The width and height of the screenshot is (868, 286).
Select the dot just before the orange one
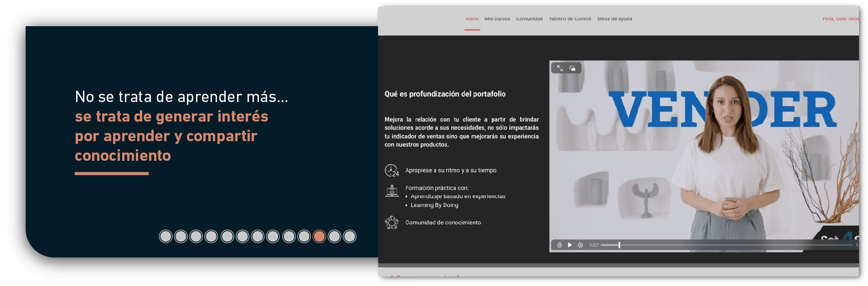[304, 236]
